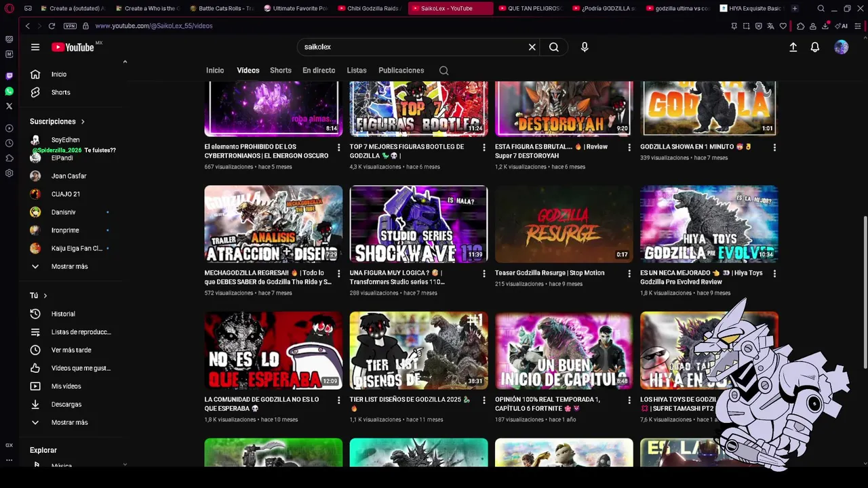Reload the page in browser
This screenshot has height=488, width=868.
coord(52,26)
